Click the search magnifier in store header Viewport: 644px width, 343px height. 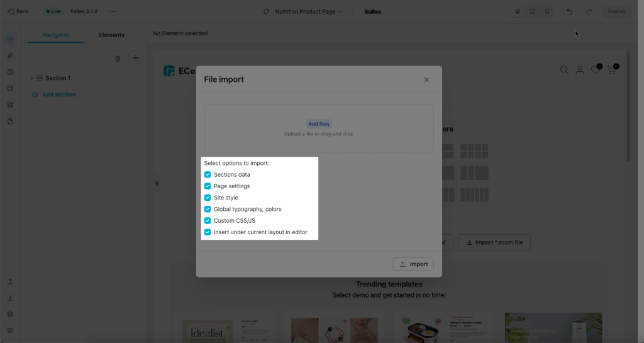tap(564, 70)
